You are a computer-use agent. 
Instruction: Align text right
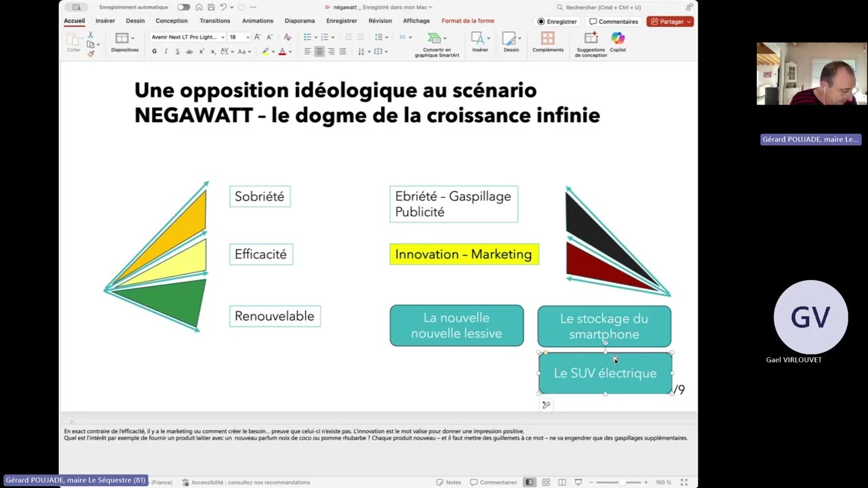(331, 52)
